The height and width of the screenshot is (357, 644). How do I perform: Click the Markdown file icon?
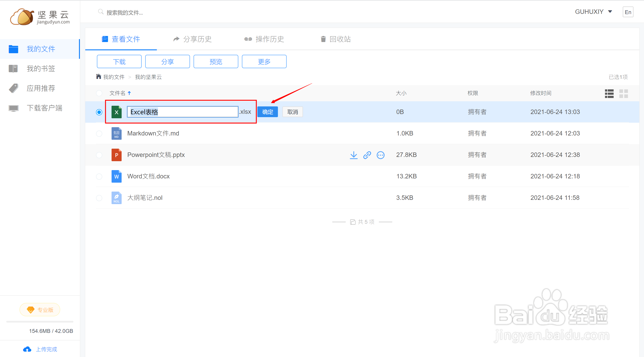(x=117, y=133)
